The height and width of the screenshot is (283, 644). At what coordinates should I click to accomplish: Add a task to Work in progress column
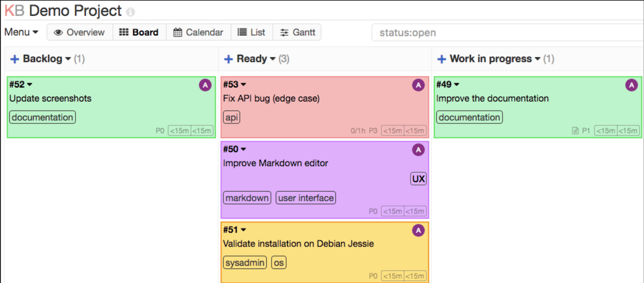tap(442, 59)
